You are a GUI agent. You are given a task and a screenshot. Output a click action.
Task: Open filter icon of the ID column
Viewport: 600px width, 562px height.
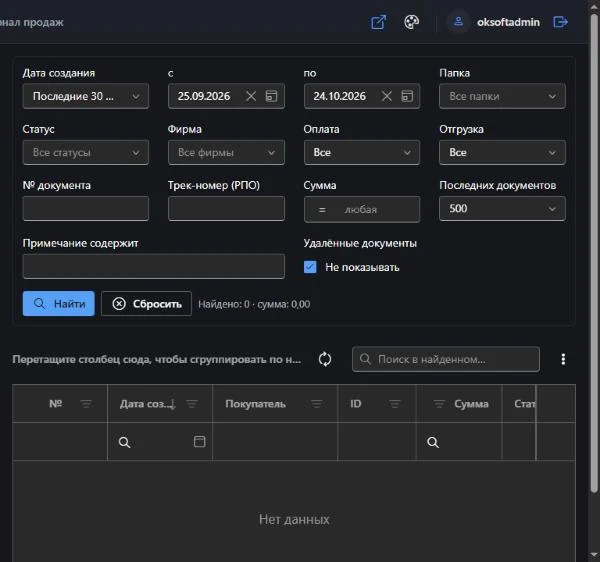[x=395, y=404]
